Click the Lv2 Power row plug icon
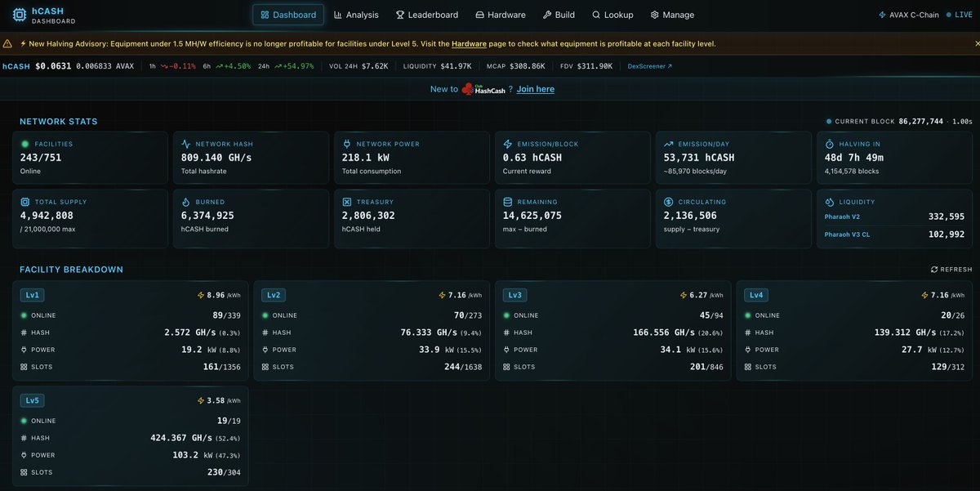The image size is (980, 491). pyautogui.click(x=265, y=350)
